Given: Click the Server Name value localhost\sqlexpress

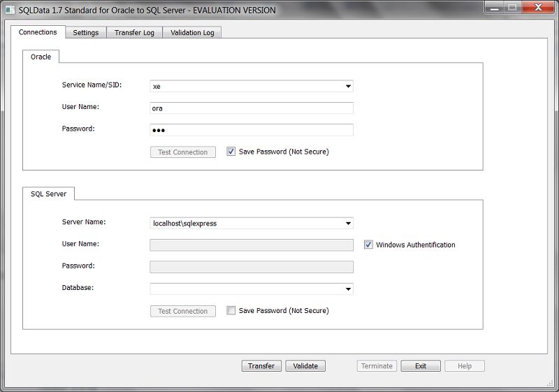Looking at the screenshot, I should tap(184, 224).
